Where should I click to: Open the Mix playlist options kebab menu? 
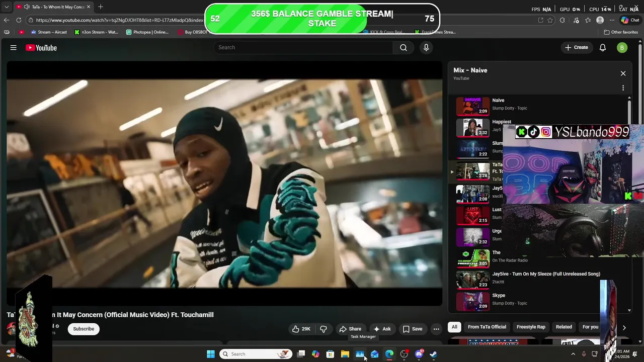coord(623,88)
